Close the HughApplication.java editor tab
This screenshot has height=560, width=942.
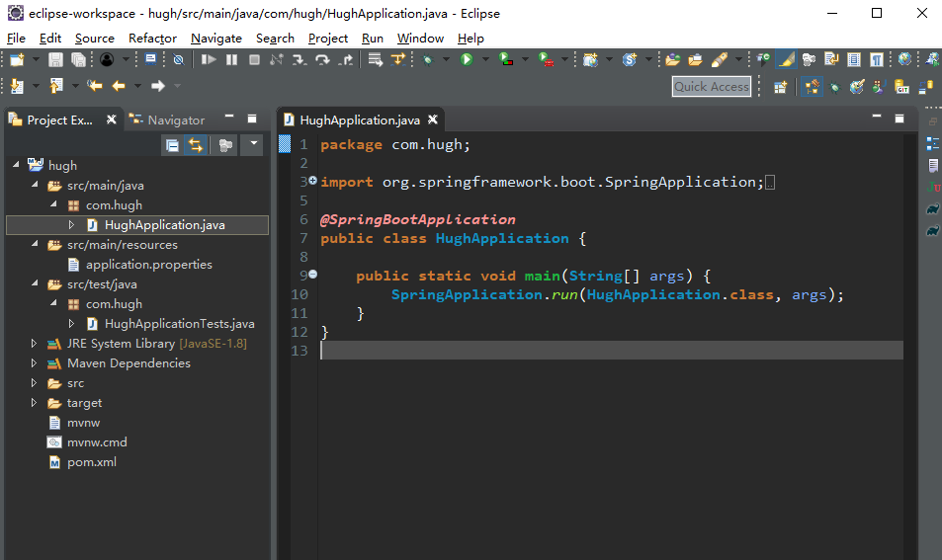point(432,120)
